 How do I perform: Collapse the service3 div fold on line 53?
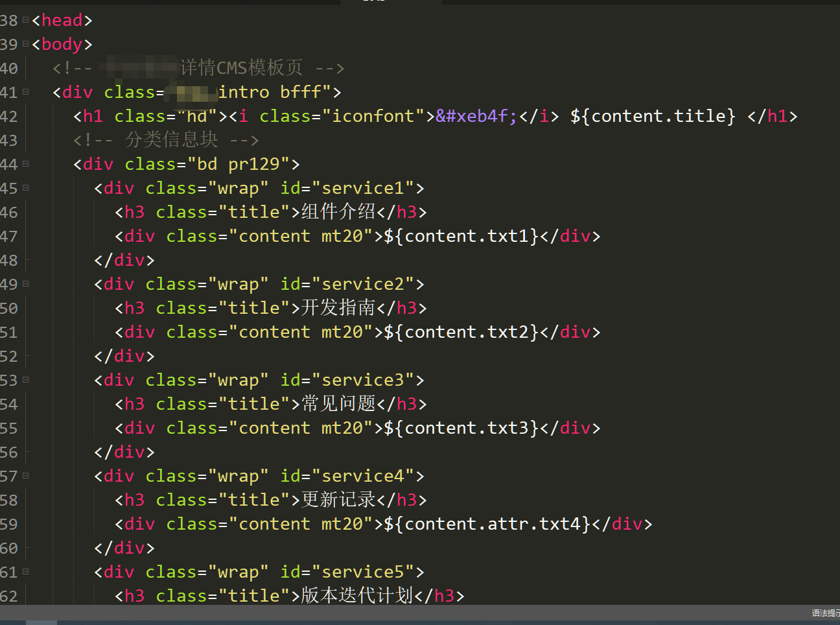coord(26,380)
